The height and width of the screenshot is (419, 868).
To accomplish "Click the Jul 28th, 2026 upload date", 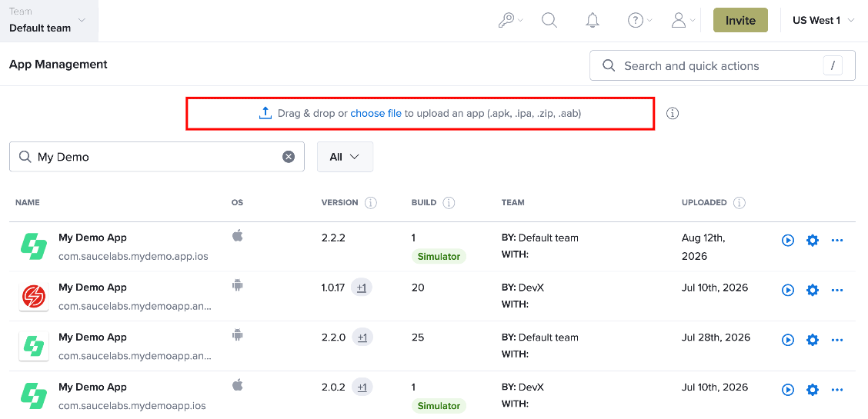I will (716, 338).
